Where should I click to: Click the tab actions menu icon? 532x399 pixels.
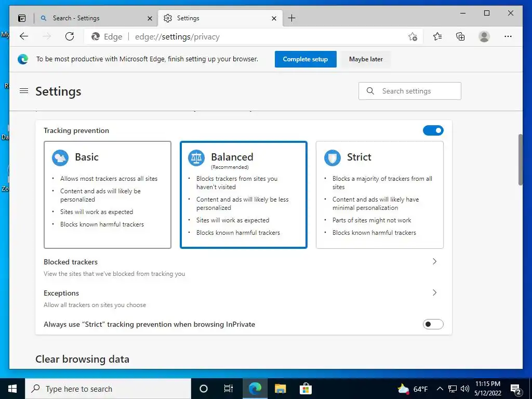[x=22, y=18]
